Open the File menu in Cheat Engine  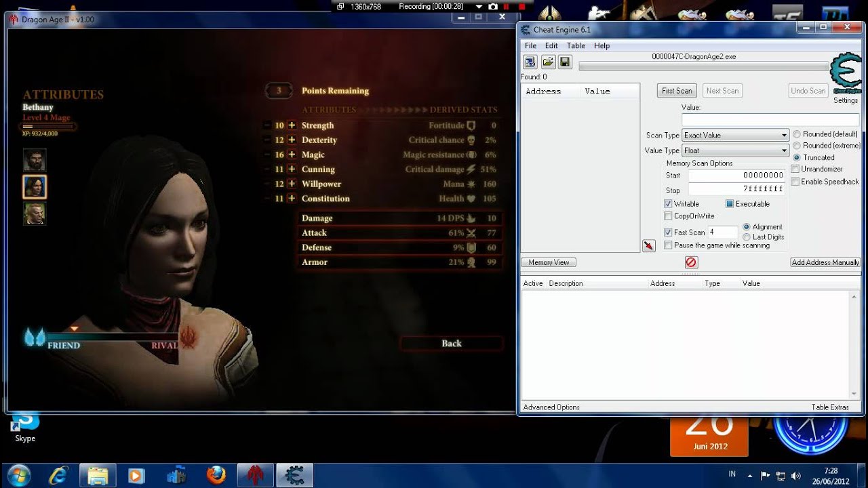(x=530, y=45)
